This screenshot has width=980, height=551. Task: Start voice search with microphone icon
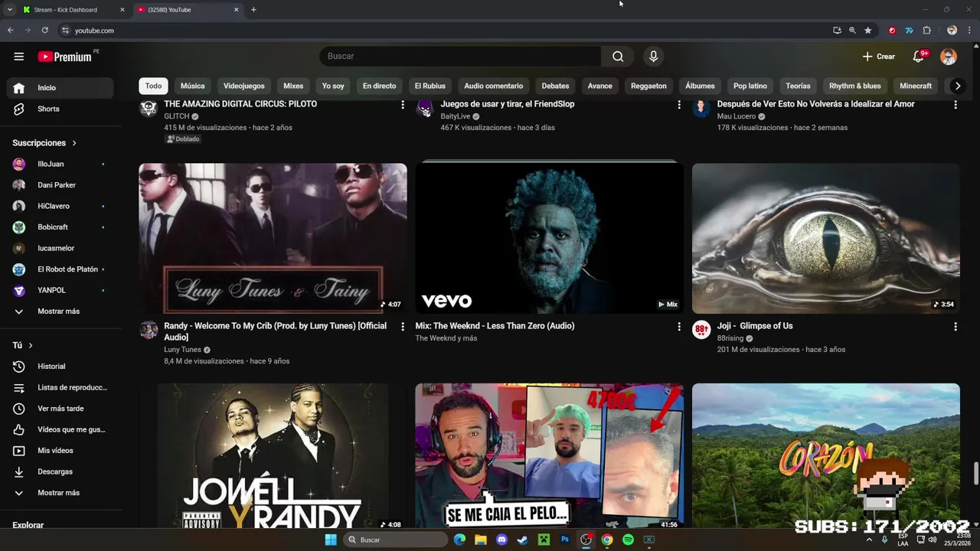pos(653,56)
